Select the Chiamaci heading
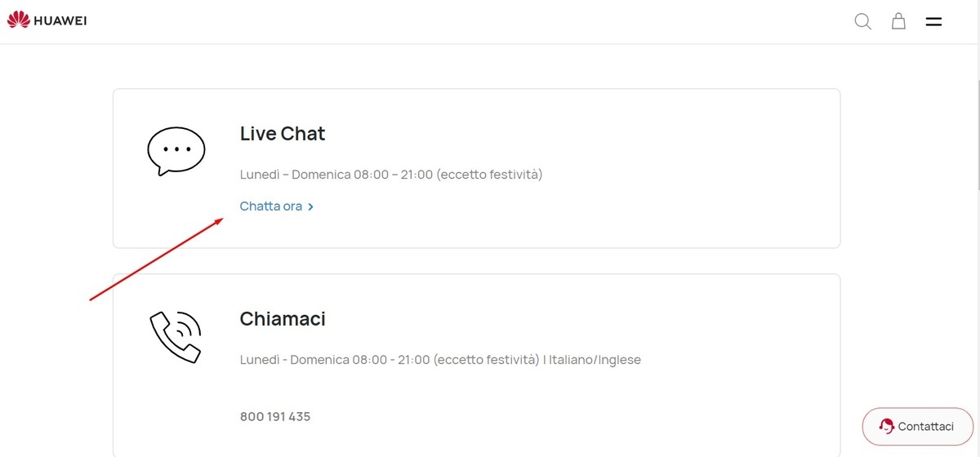 pos(283,319)
